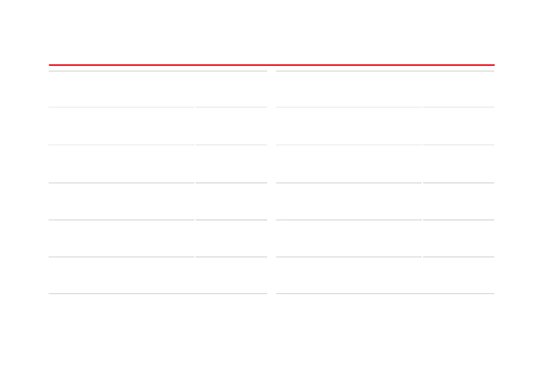
Task: Click the left table's last-row wide cell
Action: click(x=122, y=275)
